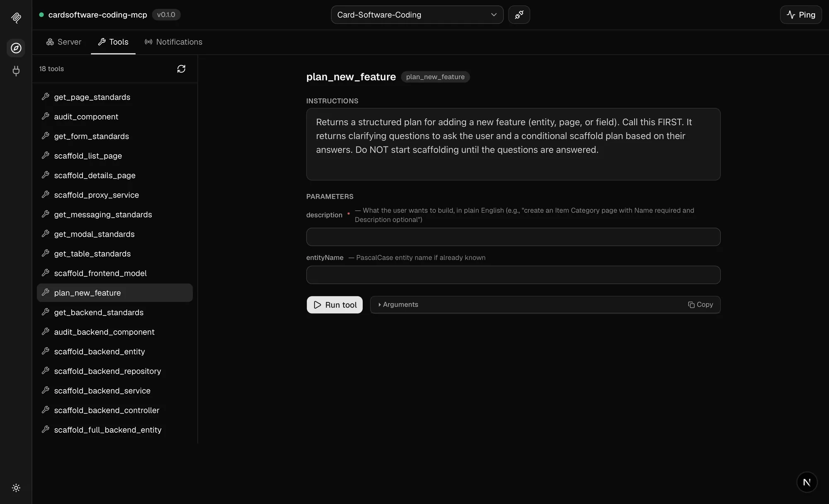Click the disconnect plug icon button
This screenshot has width=829, height=504.
click(519, 15)
